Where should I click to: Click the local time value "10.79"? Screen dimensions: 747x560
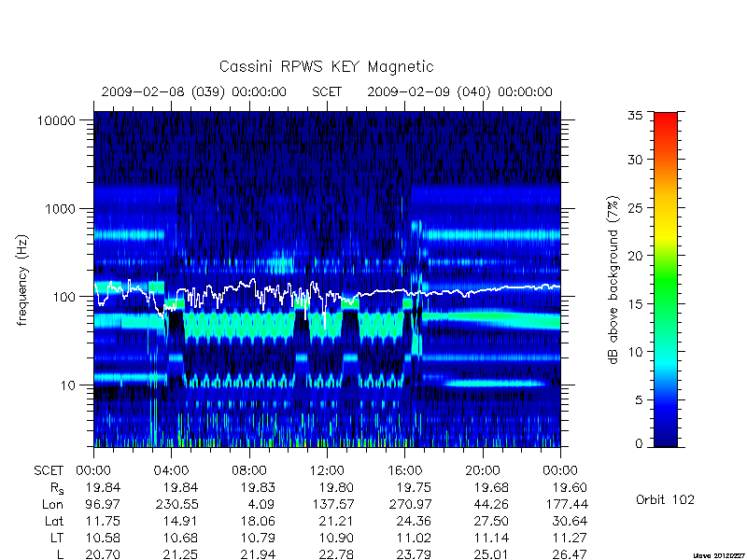pyautogui.click(x=259, y=539)
